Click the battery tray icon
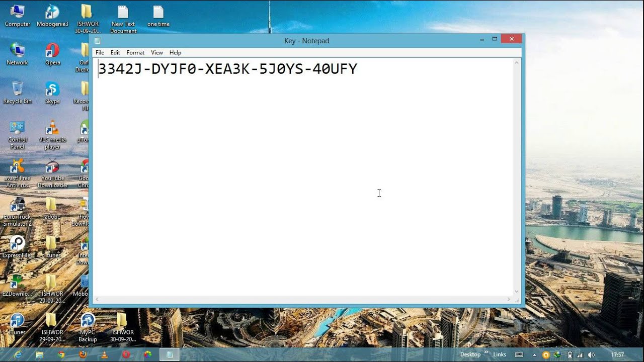The image size is (644, 362). (570, 355)
